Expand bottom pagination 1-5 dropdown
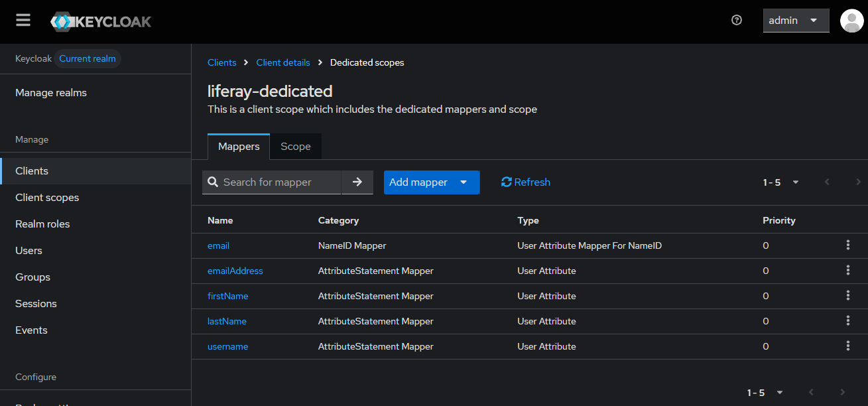 (x=765, y=393)
